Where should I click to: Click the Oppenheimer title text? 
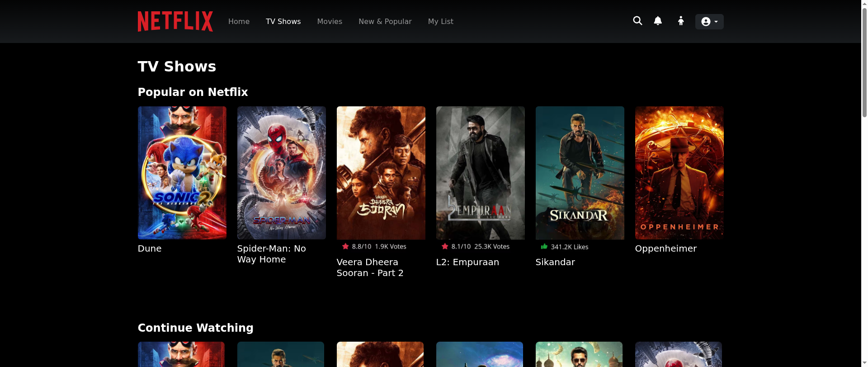[666, 248]
